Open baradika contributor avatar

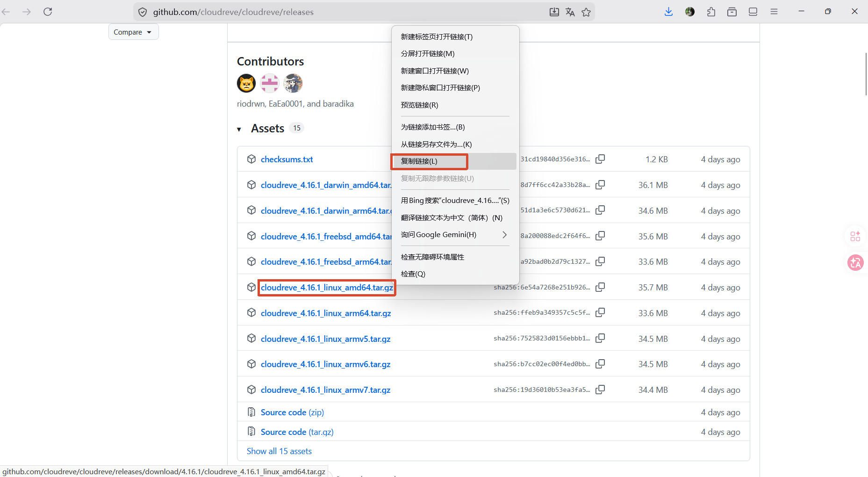click(x=293, y=83)
